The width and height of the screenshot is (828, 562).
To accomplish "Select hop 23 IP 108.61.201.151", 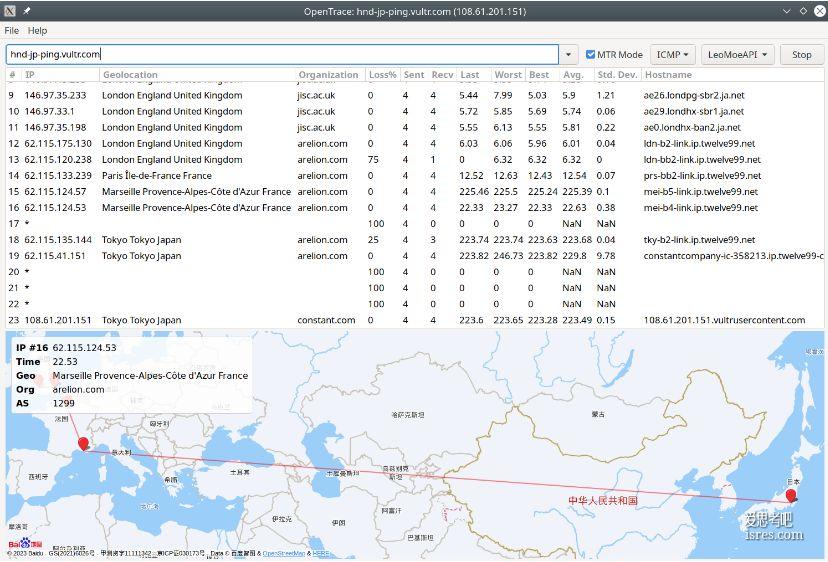I will [x=58, y=320].
